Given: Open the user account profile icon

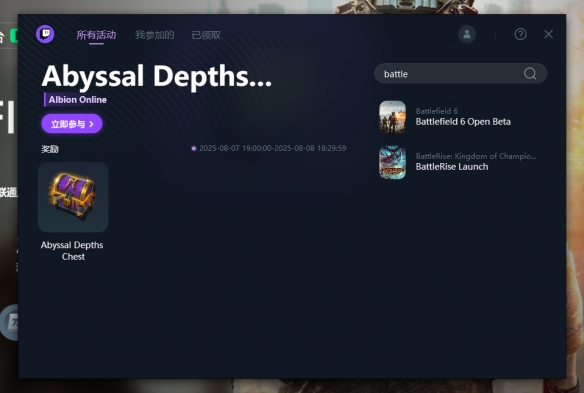Looking at the screenshot, I should click(x=467, y=34).
